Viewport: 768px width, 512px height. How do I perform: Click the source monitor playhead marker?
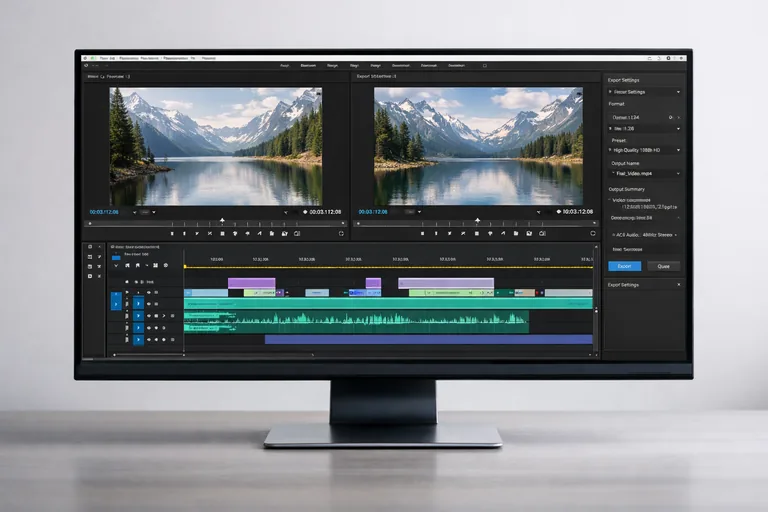click(x=222, y=220)
